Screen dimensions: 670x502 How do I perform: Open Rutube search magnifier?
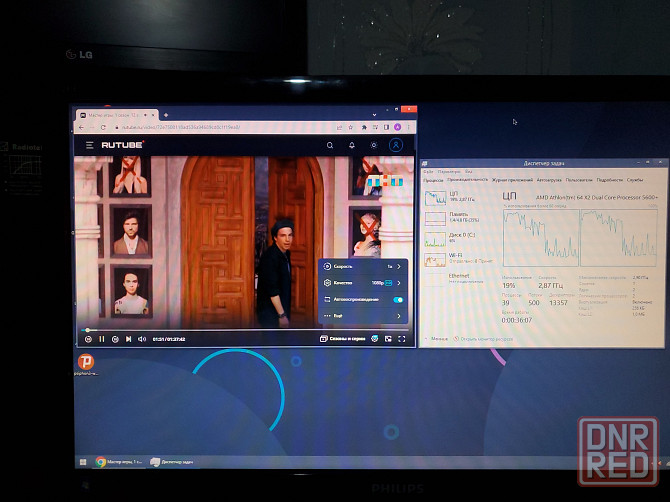click(x=330, y=145)
